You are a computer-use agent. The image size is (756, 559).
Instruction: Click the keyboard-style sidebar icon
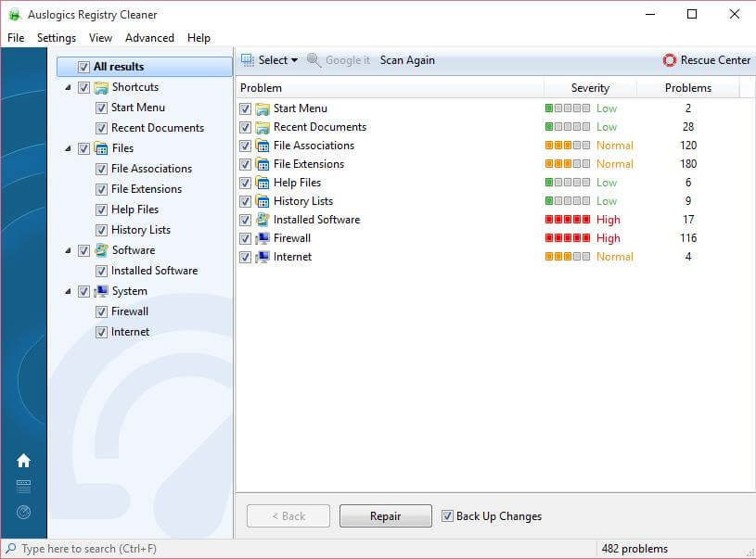[x=23, y=487]
